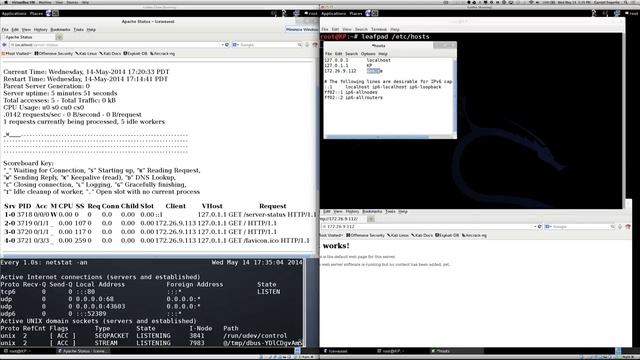Open Bookmarks menu in right browser
The width and height of the screenshot is (640, 360).
tap(372, 211)
